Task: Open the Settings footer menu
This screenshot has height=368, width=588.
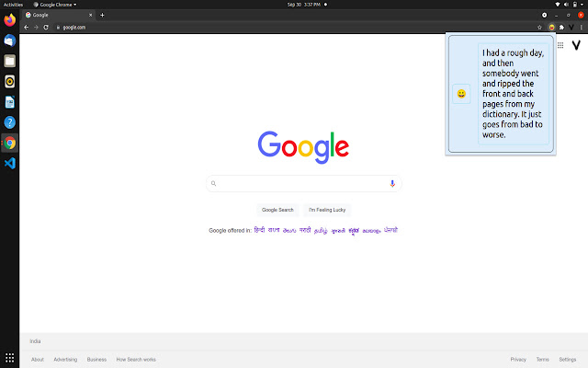Action: [568, 360]
